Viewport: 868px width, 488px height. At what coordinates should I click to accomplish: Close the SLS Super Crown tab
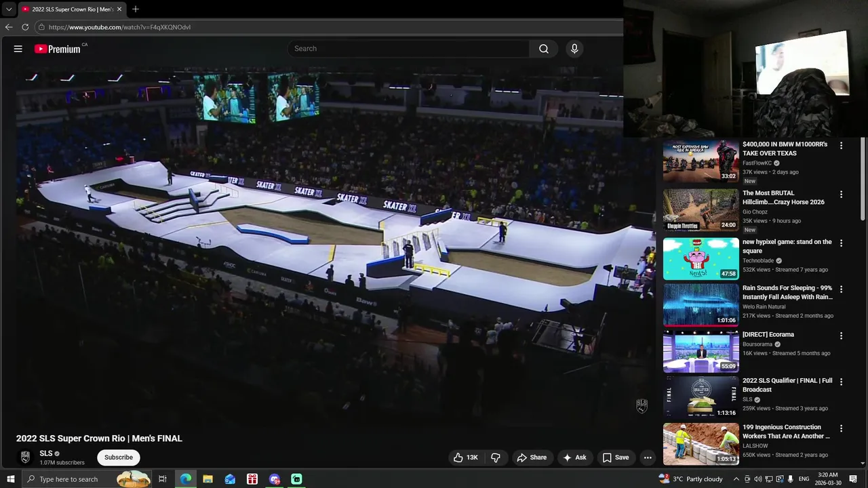pos(119,9)
